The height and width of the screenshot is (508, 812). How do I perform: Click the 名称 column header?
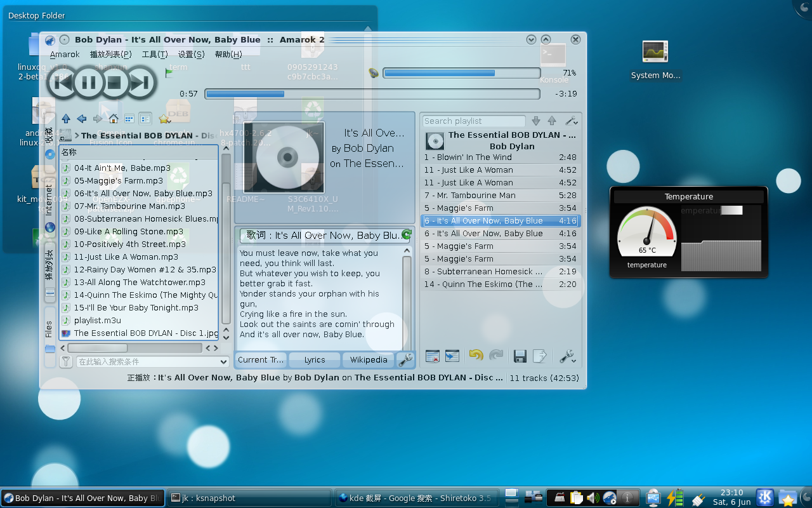coord(138,152)
